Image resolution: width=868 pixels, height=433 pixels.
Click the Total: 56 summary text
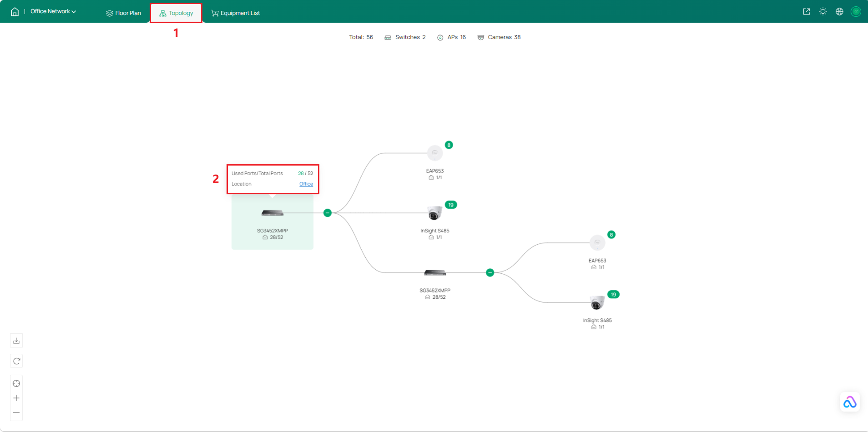pyautogui.click(x=361, y=37)
